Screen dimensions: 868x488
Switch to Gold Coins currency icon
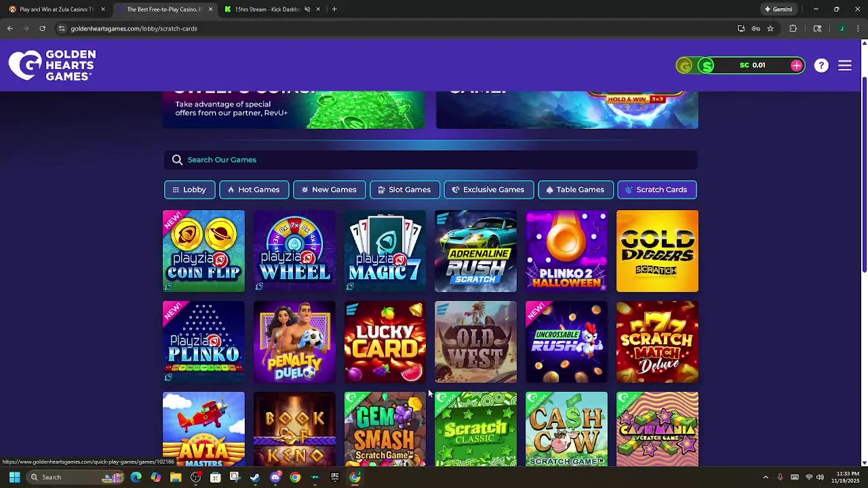pyautogui.click(x=685, y=66)
